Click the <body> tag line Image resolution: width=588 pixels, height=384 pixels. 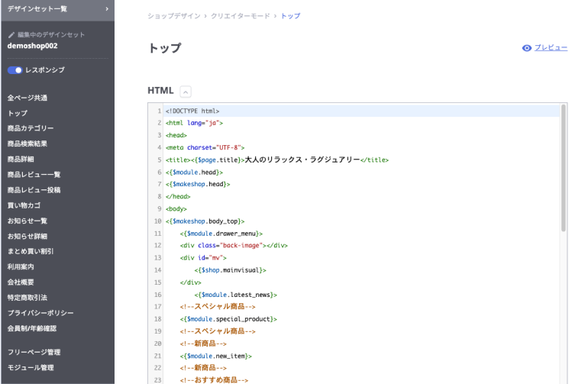pyautogui.click(x=176, y=209)
